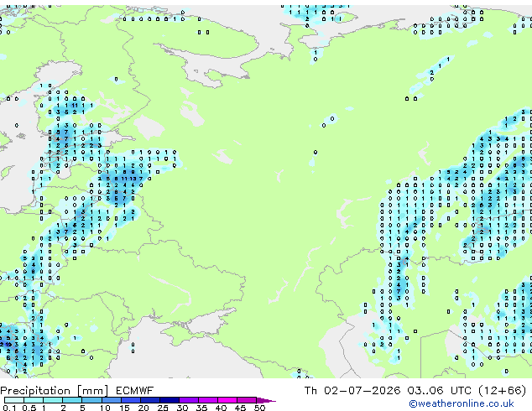Click the 'ECMWF' model label

click(134, 391)
